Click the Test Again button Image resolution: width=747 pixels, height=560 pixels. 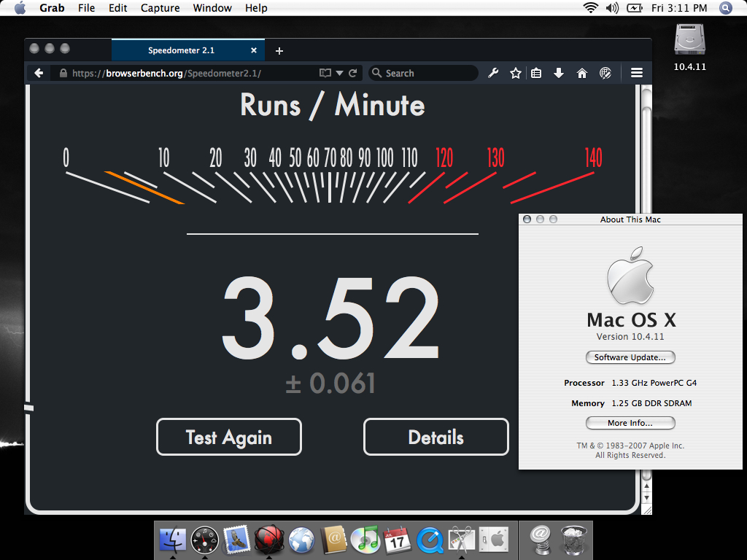click(x=229, y=437)
